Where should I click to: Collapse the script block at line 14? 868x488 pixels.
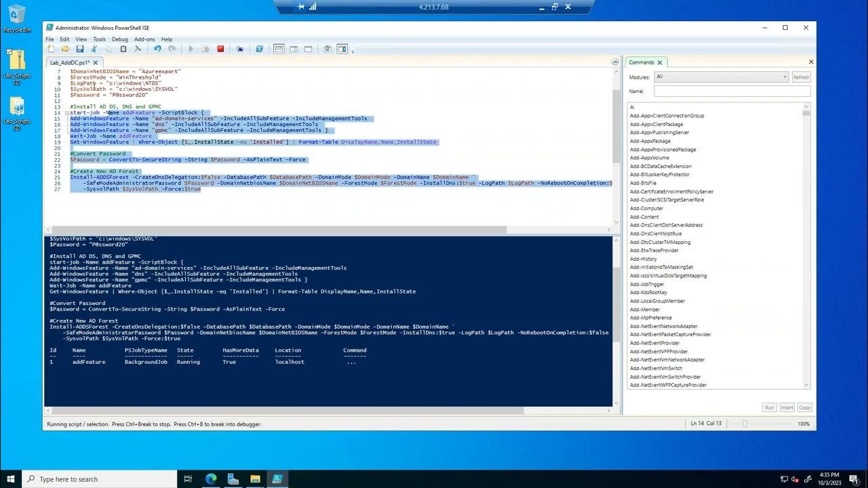click(x=66, y=113)
